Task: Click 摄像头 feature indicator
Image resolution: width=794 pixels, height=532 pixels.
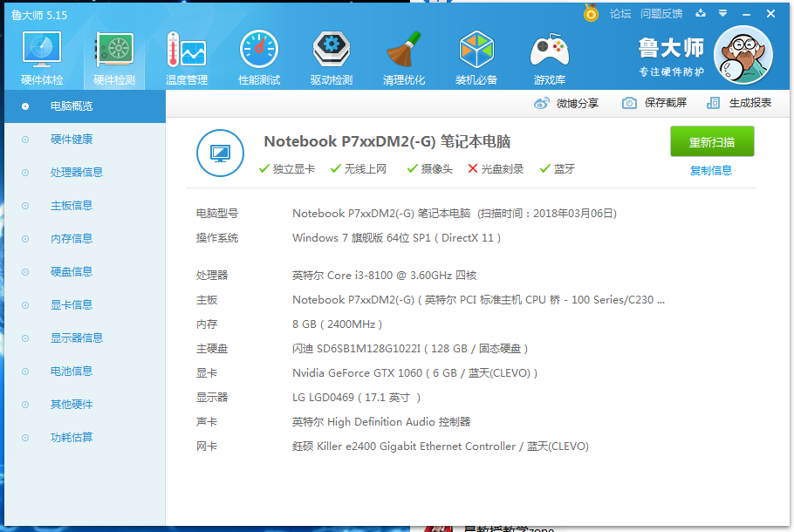Action: pyautogui.click(x=430, y=169)
